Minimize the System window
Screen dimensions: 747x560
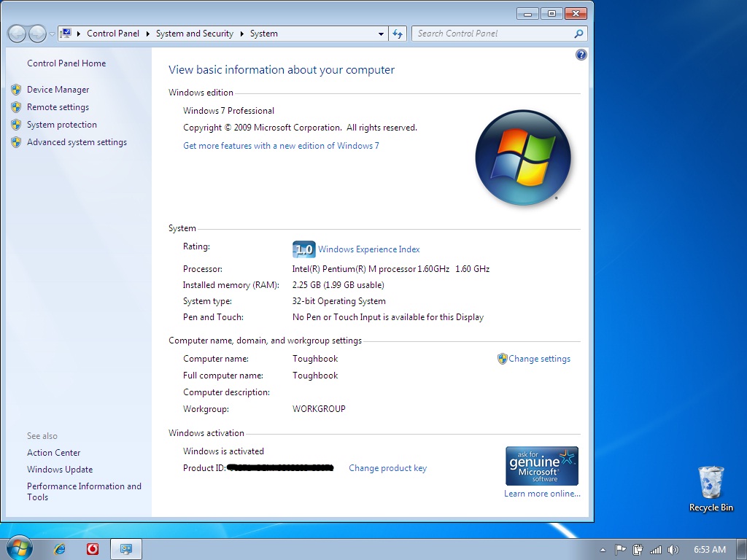point(527,14)
